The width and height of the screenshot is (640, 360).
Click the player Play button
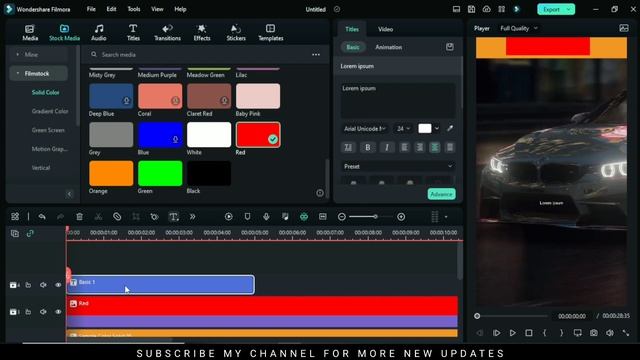(513, 333)
